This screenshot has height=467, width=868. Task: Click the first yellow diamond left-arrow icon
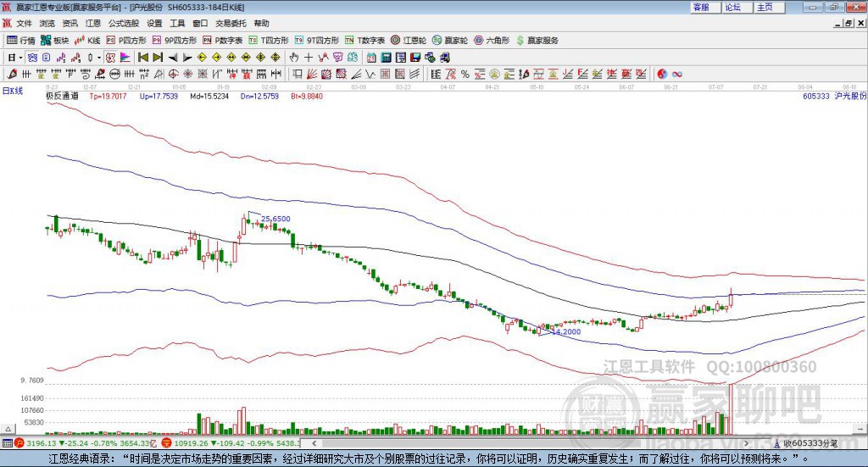click(202, 58)
